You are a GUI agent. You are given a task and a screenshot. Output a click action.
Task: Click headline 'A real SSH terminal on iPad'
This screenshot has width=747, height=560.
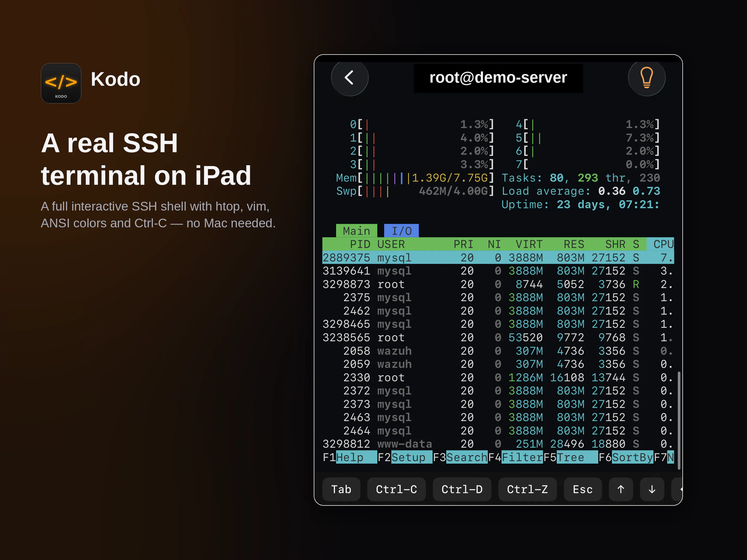[146, 159]
